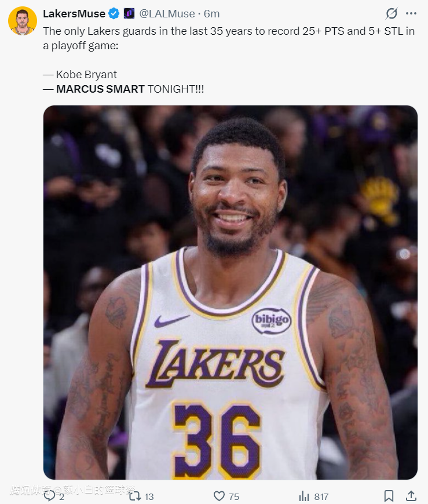Click the blue verified checkmark badge
428x504 pixels.
point(114,13)
